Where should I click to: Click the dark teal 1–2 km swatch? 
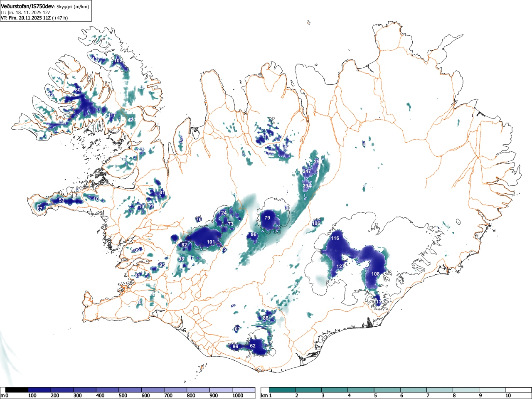click(x=282, y=390)
